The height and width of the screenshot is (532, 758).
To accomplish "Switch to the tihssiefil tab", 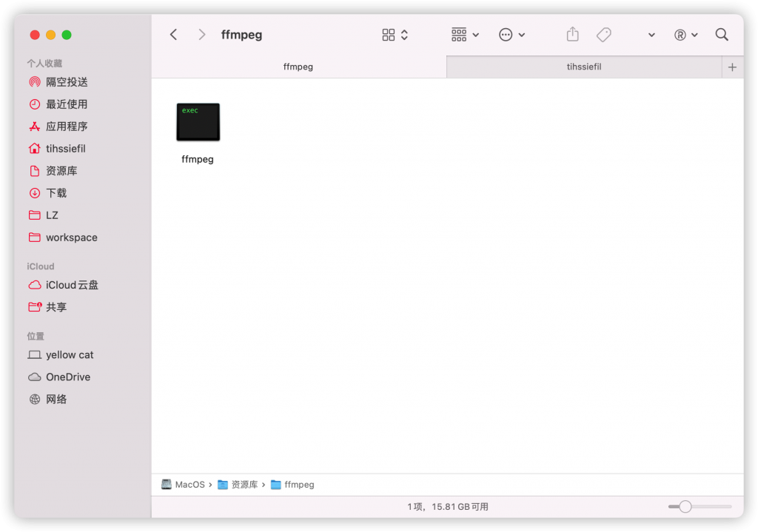I will point(584,67).
